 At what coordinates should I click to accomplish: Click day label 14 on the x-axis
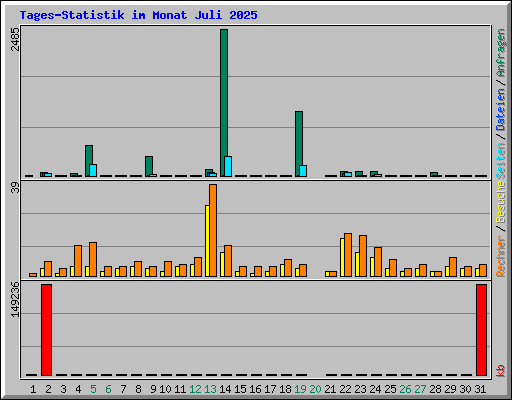pos(225,389)
